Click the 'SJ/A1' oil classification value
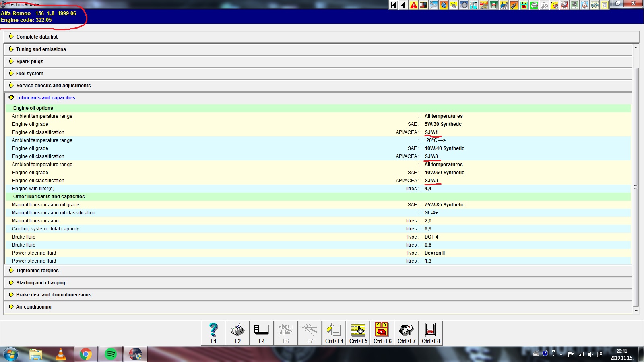The height and width of the screenshot is (362, 644). pyautogui.click(x=431, y=132)
